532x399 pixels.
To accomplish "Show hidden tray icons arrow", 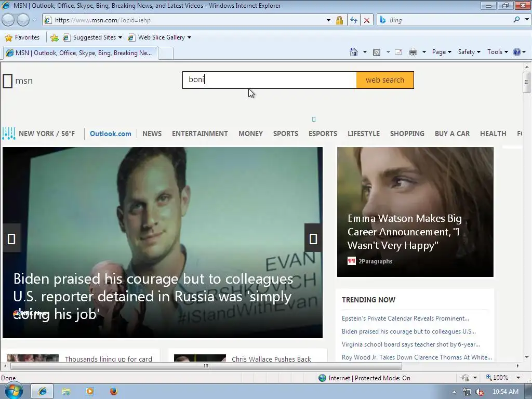I will [x=454, y=392].
